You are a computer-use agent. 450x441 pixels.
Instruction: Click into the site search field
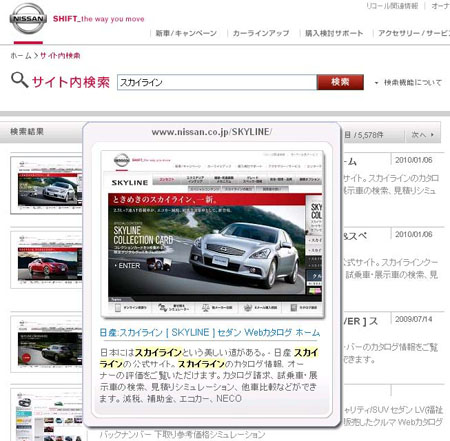tap(217, 82)
